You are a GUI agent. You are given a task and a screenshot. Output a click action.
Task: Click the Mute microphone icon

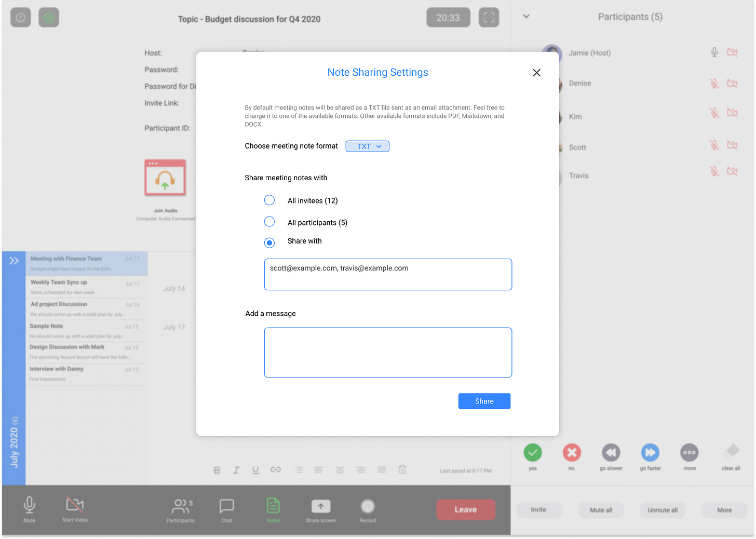click(x=30, y=504)
